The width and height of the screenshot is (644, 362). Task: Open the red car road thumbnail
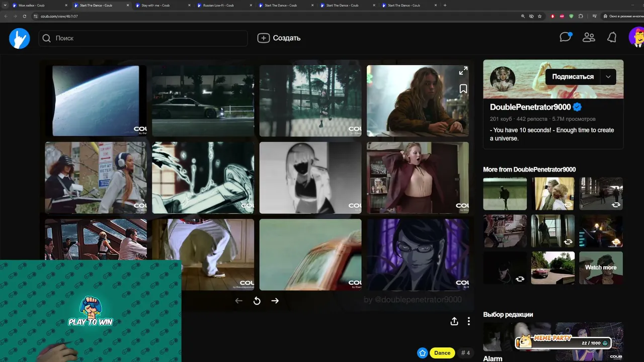click(552, 267)
